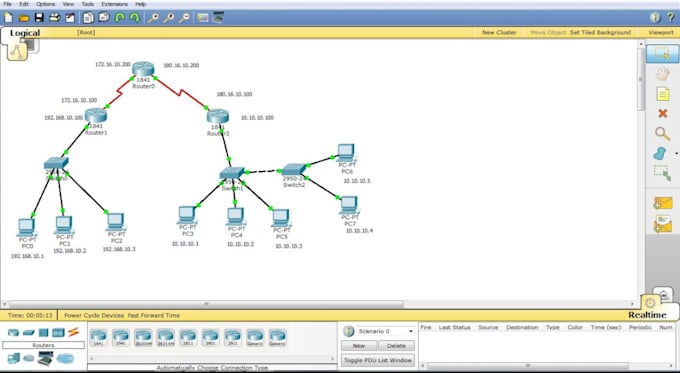Image resolution: width=680 pixels, height=373 pixels.
Task: Select the End Devices category icon
Action: click(13, 358)
